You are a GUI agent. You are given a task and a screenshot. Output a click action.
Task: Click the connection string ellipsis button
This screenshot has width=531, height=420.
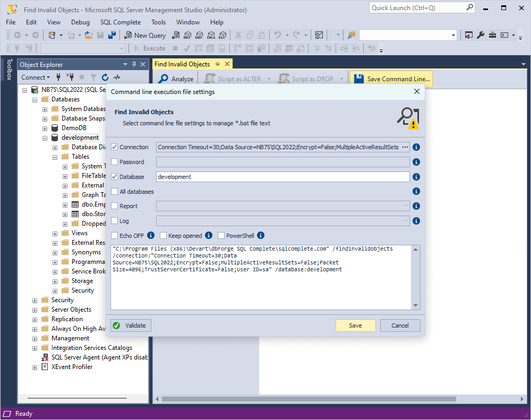point(405,147)
